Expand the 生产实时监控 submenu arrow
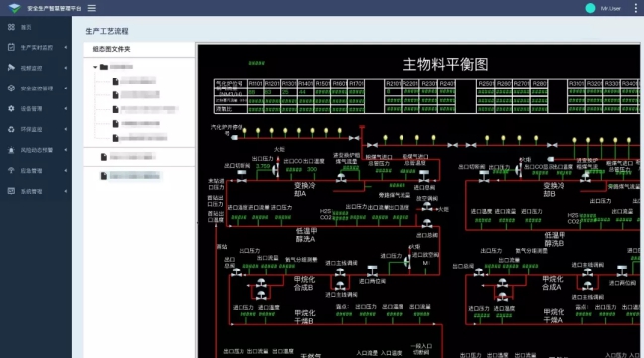Screen dimensions: 644x358 (66, 48)
